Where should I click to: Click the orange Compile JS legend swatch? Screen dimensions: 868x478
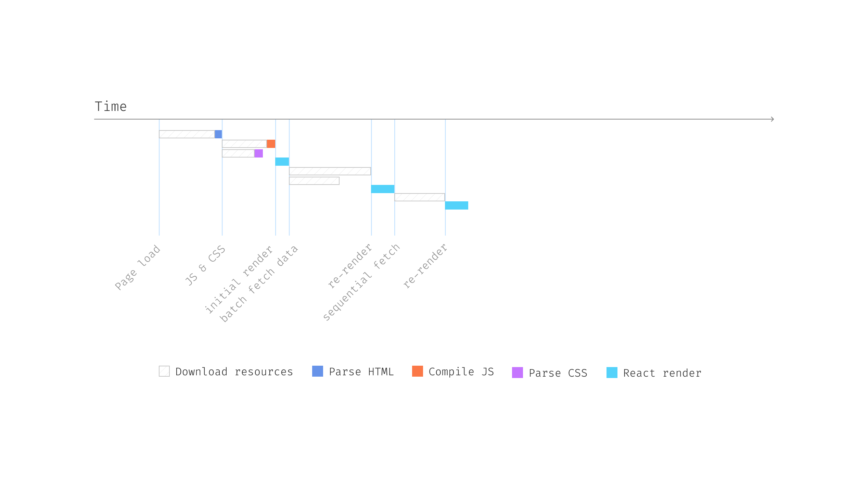(417, 371)
